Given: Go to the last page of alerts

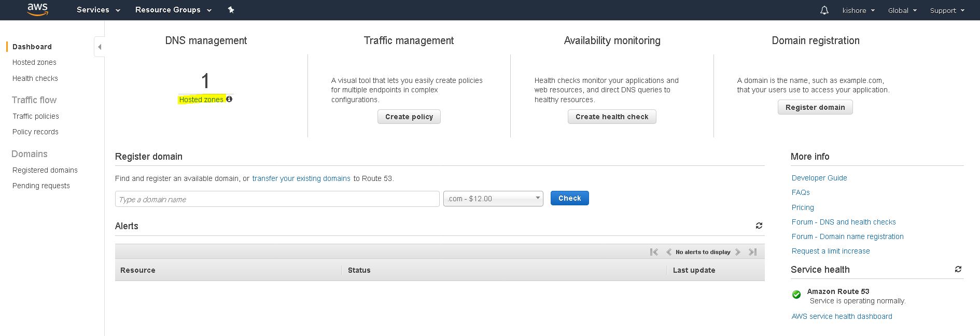Looking at the screenshot, I should [753, 252].
